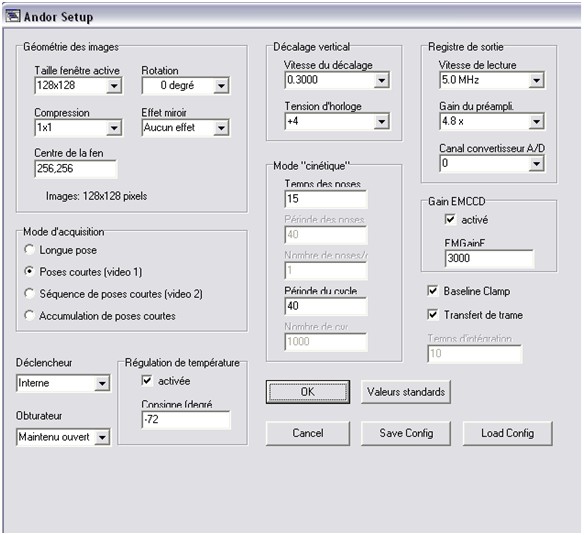584x535 pixels.
Task: Open the Vitesse de lecture dropdown
Action: 492,80
